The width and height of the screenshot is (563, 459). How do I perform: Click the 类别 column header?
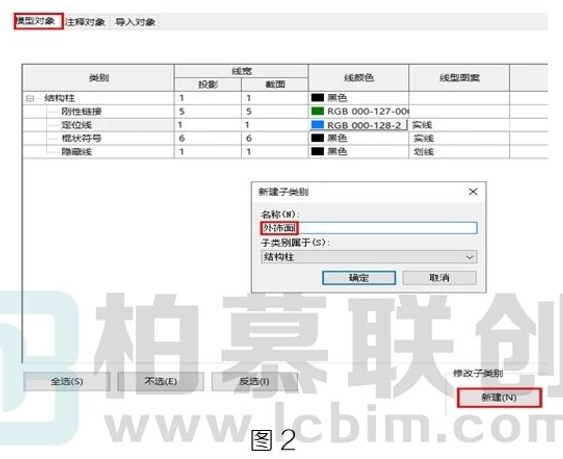pos(98,78)
